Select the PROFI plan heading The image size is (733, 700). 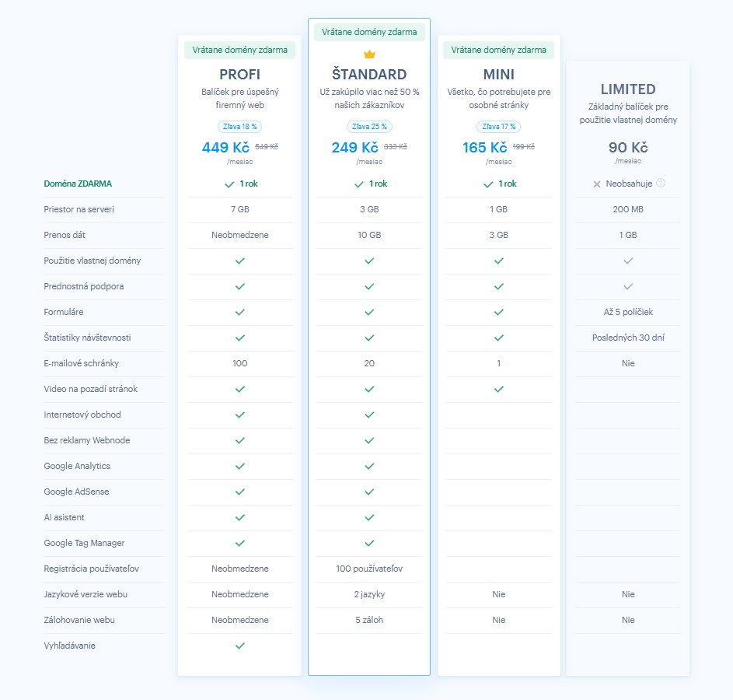(240, 75)
